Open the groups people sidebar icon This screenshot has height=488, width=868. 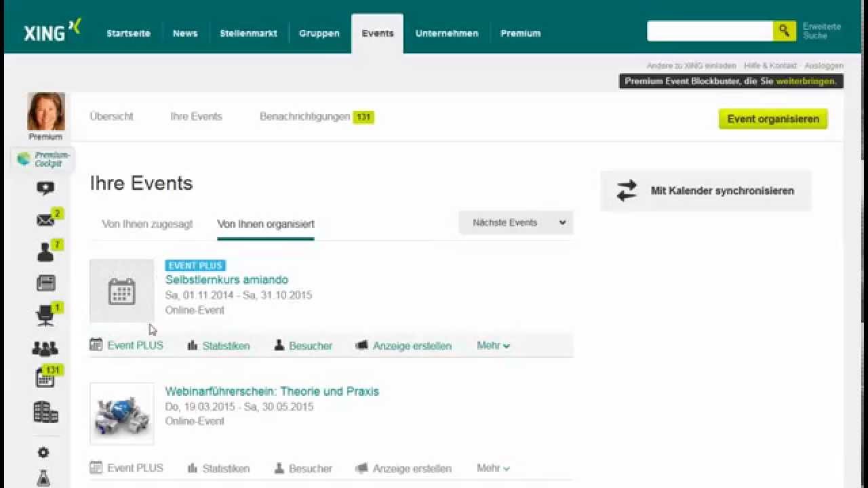(x=45, y=348)
